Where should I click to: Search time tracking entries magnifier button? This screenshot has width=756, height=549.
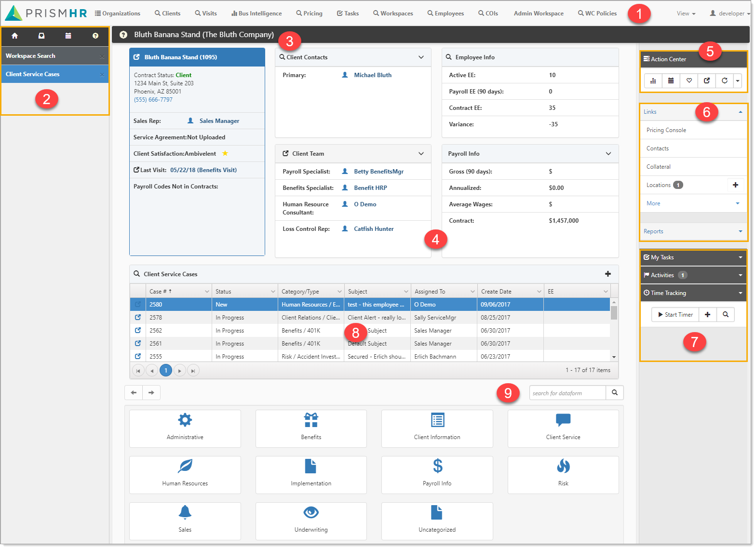coord(726,314)
